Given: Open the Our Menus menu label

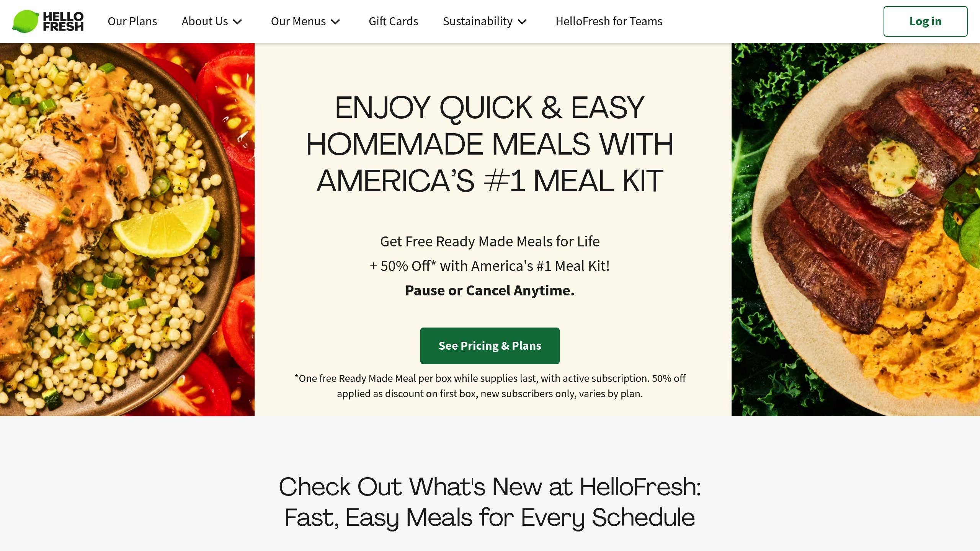Looking at the screenshot, I should point(298,21).
